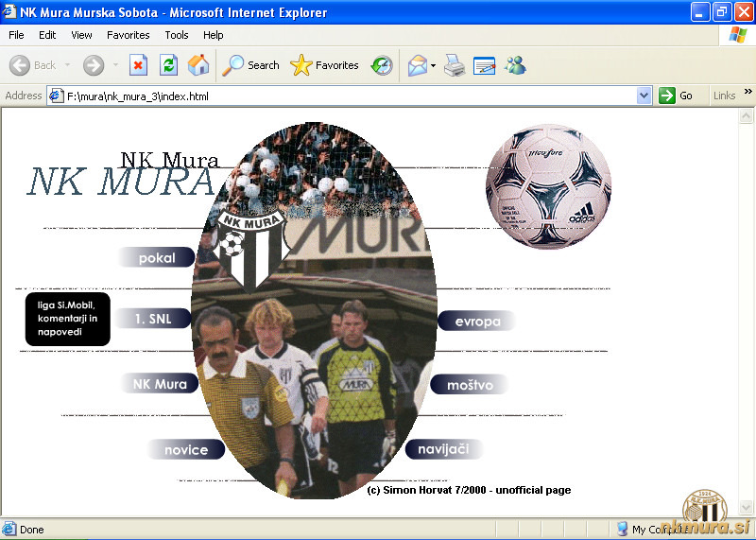Print the page using the printer icon
This screenshot has height=540, width=756.
coord(455,65)
